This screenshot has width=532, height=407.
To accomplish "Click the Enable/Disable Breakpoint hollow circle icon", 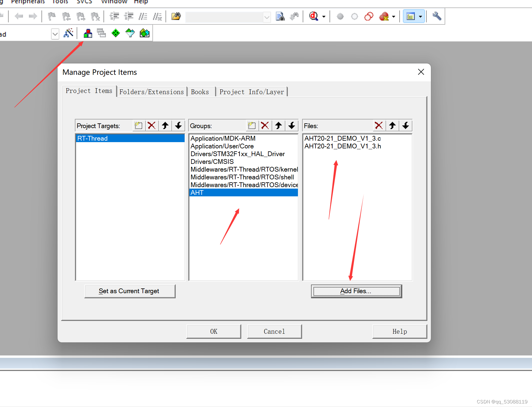I will [x=354, y=16].
